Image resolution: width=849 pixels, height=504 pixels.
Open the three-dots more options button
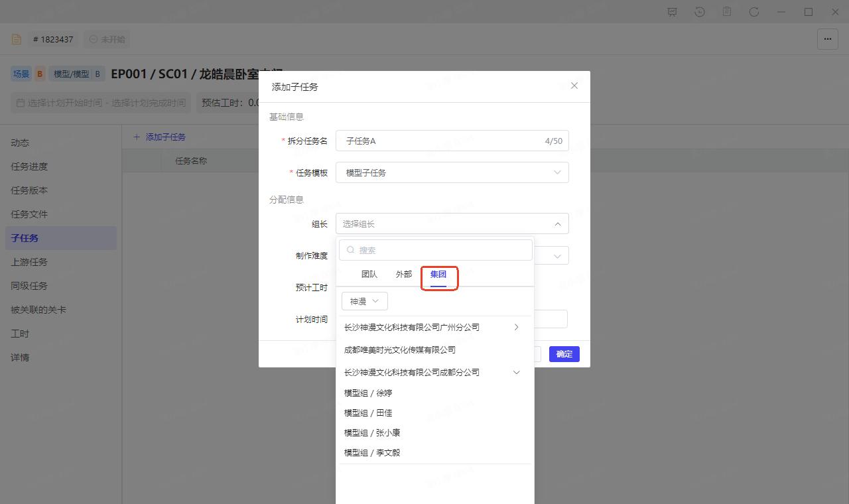pos(828,39)
